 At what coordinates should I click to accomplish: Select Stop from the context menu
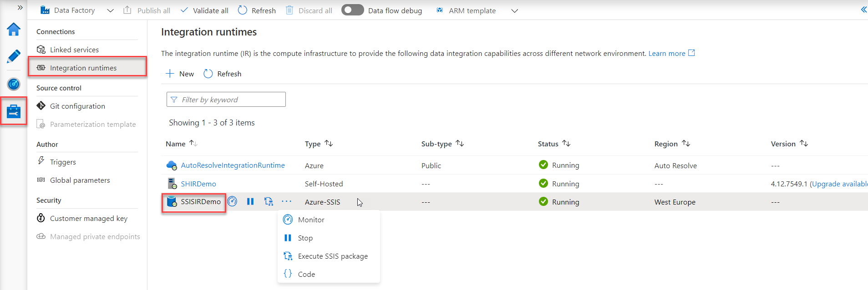point(305,238)
